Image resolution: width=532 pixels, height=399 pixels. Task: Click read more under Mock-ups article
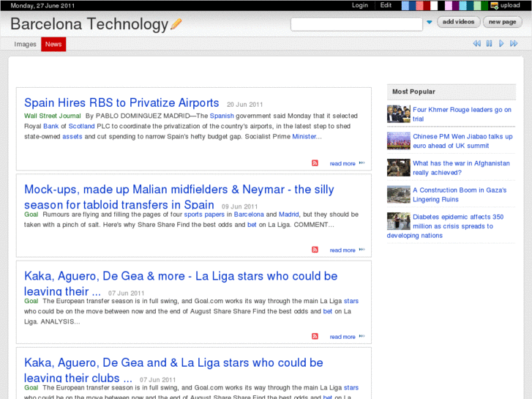pyautogui.click(x=342, y=250)
